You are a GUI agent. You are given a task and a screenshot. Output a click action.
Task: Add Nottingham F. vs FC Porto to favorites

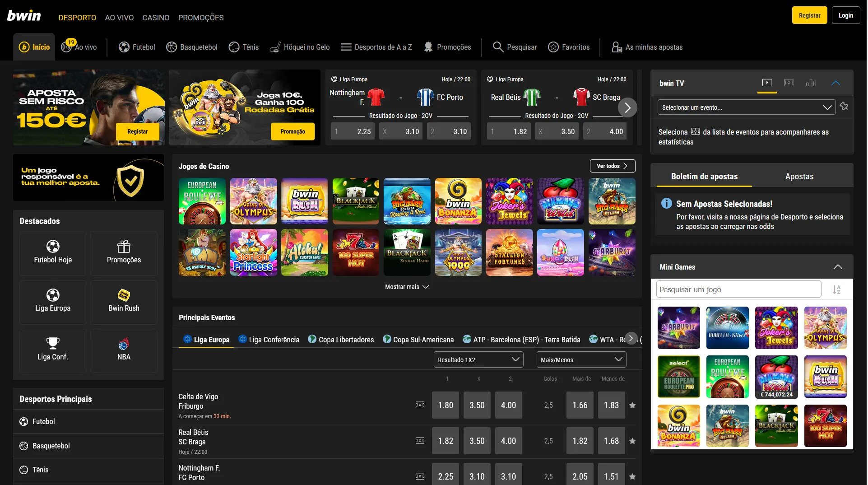[632, 476]
